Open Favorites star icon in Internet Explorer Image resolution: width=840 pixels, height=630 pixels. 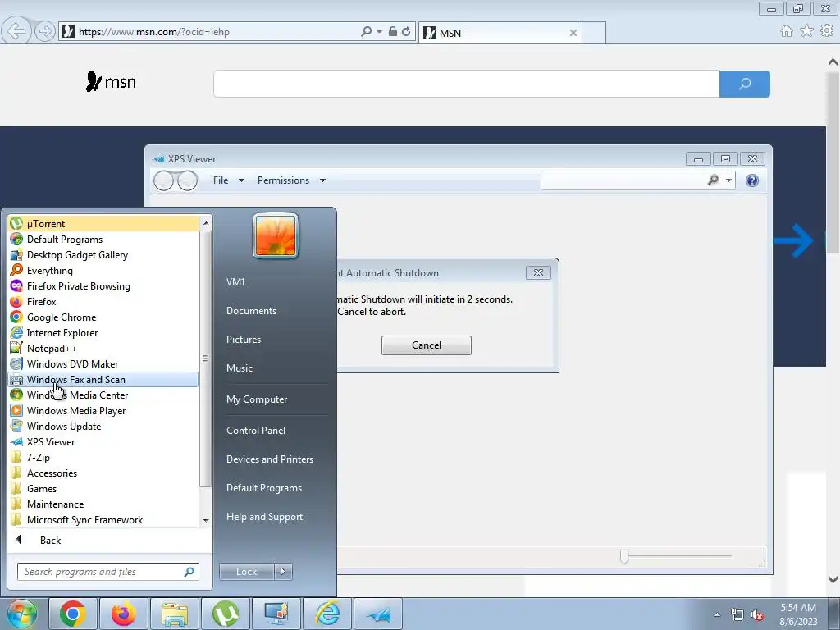[806, 31]
